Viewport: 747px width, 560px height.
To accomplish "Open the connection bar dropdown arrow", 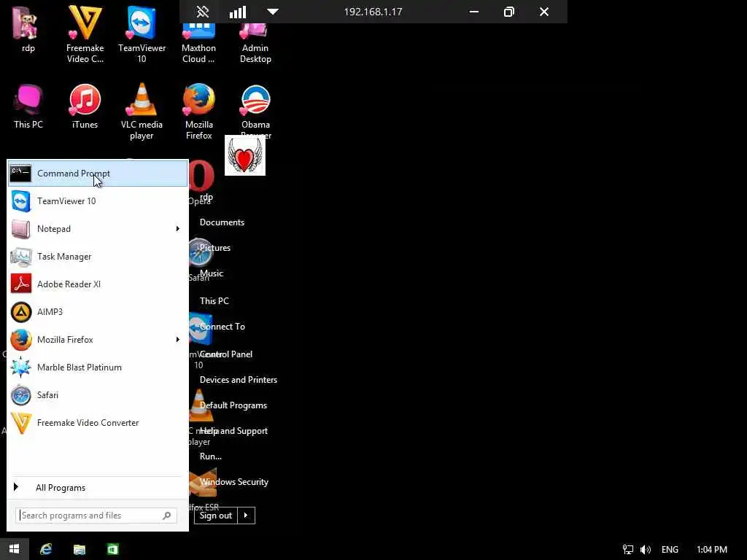I will click(273, 12).
